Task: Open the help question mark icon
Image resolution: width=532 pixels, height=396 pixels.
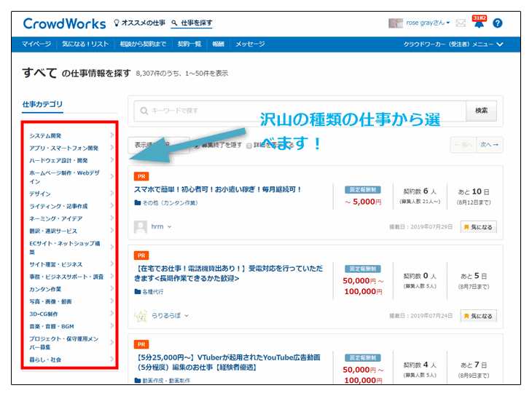Action: click(498, 23)
